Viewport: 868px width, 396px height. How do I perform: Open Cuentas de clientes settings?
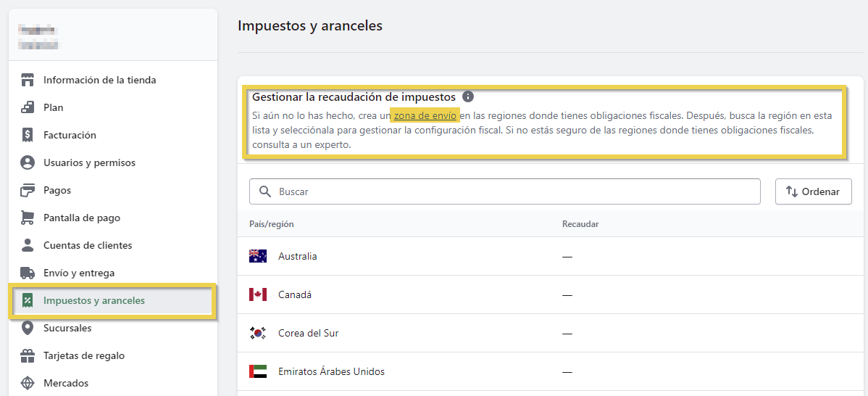tap(87, 245)
